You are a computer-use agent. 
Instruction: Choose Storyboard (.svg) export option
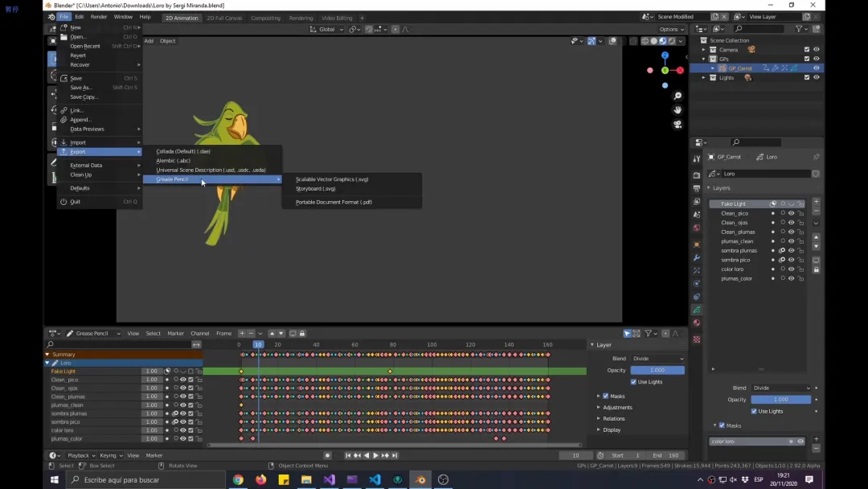(316, 188)
